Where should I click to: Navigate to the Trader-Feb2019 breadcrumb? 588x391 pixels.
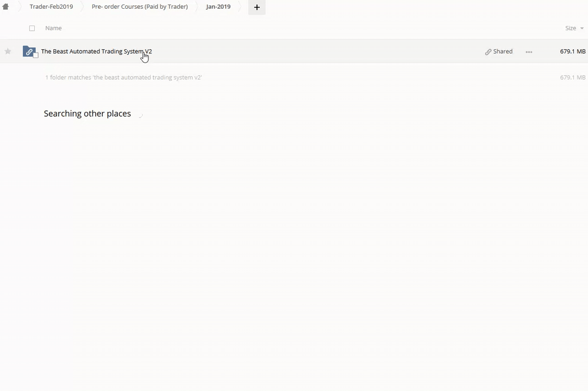coord(51,7)
